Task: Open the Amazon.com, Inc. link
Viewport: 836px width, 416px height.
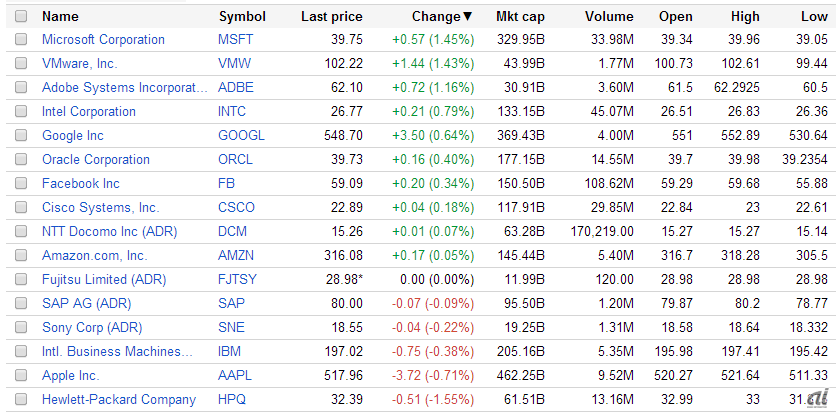Action: (94, 256)
